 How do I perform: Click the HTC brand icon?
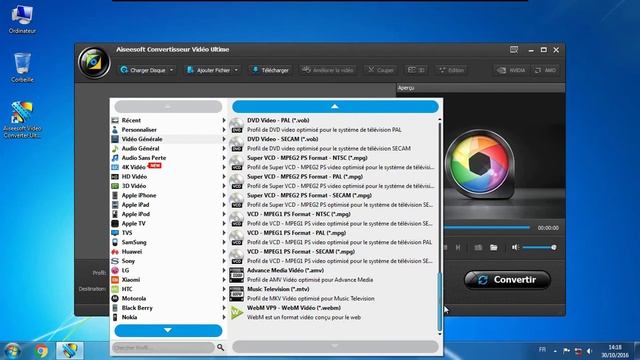click(115, 289)
